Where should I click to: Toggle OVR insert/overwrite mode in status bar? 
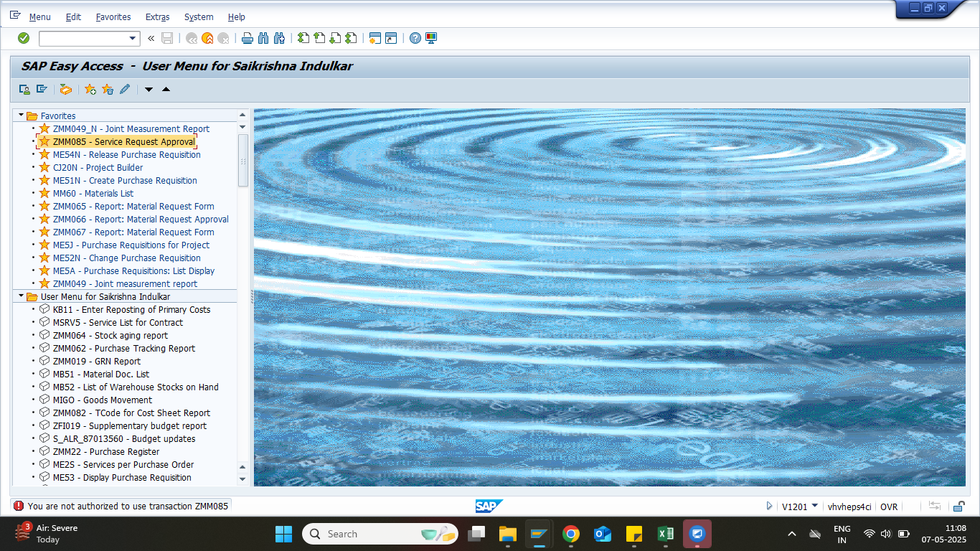(x=889, y=507)
